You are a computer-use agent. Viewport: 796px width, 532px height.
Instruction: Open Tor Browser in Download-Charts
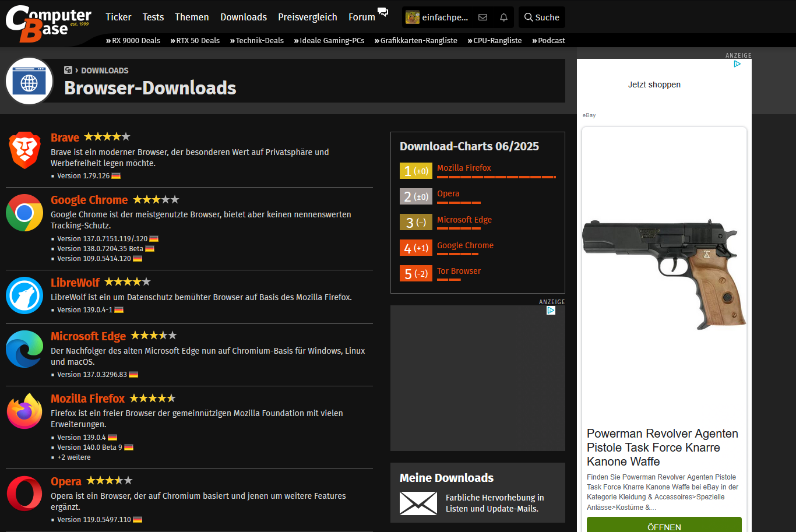coord(459,271)
